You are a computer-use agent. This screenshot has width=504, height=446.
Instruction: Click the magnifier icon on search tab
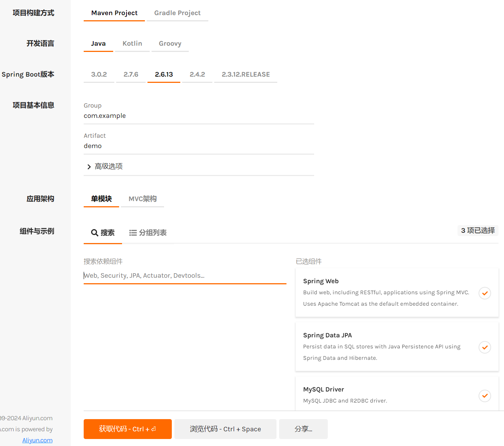[94, 233]
